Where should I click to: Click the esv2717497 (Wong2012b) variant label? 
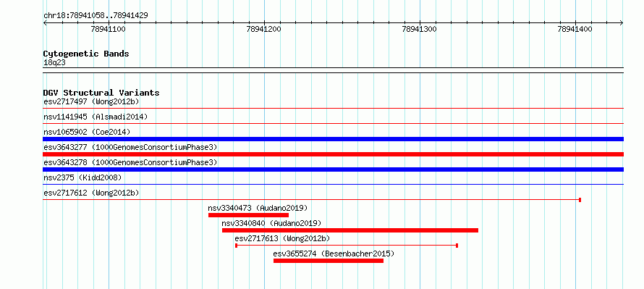(x=91, y=101)
